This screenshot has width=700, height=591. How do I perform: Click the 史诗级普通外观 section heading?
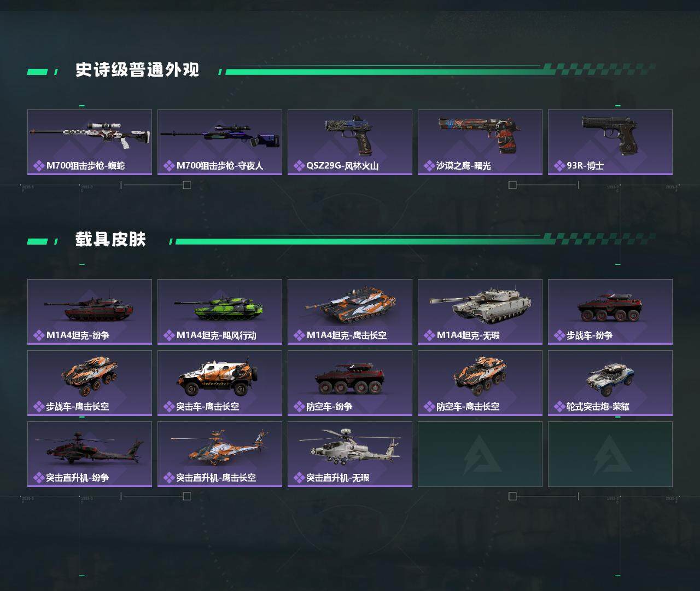[x=137, y=70]
